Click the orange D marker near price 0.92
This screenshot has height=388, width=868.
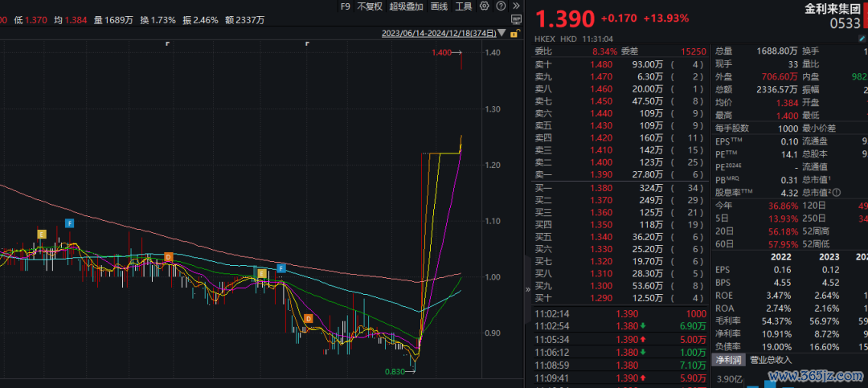[x=308, y=318]
